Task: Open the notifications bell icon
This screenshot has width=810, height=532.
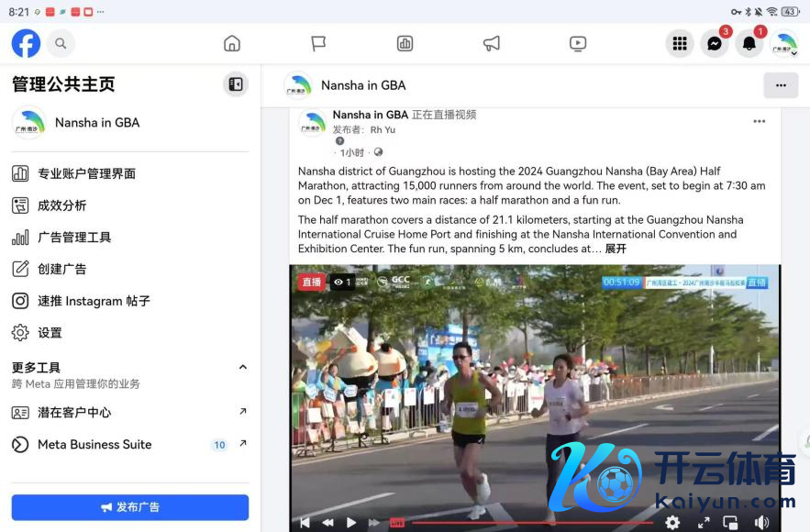Action: point(749,43)
